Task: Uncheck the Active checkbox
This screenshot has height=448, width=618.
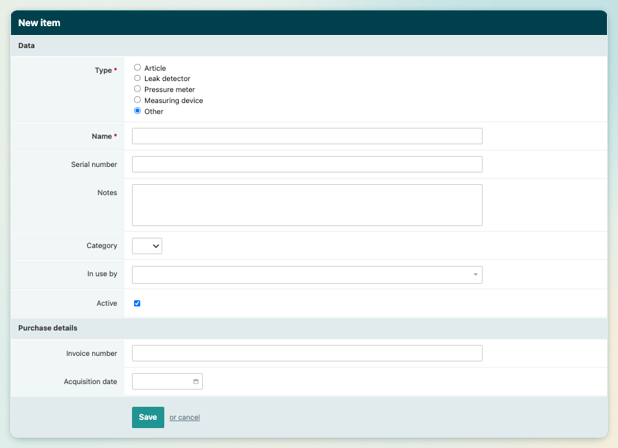Action: click(137, 303)
